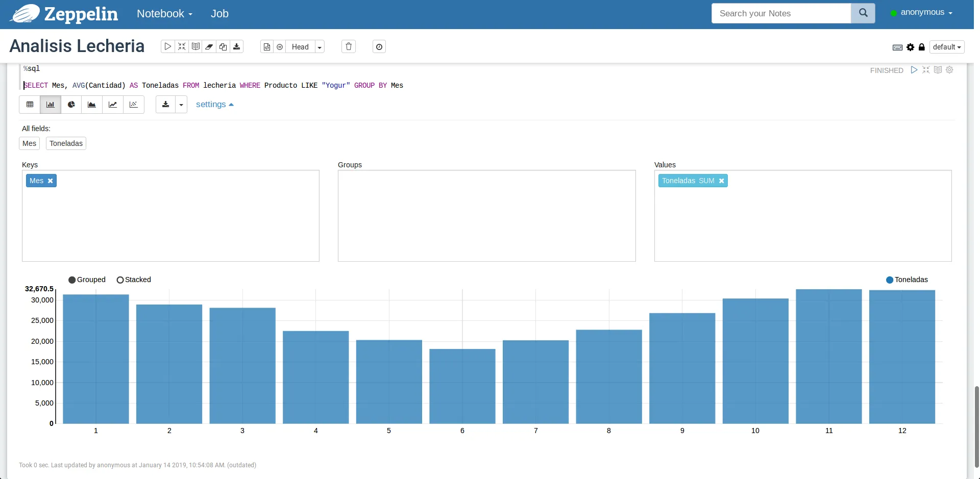The height and width of the screenshot is (479, 980).
Task: Download result data as CSV
Action: [165, 105]
